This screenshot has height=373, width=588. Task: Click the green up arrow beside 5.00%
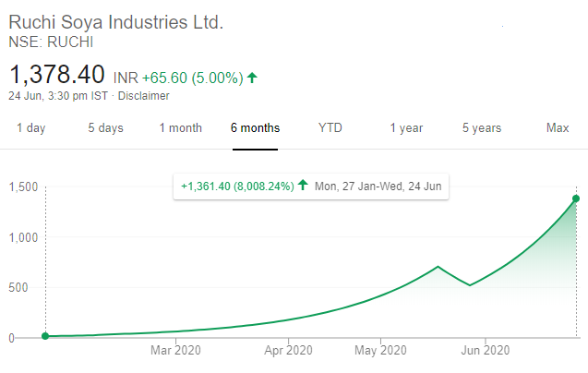252,78
